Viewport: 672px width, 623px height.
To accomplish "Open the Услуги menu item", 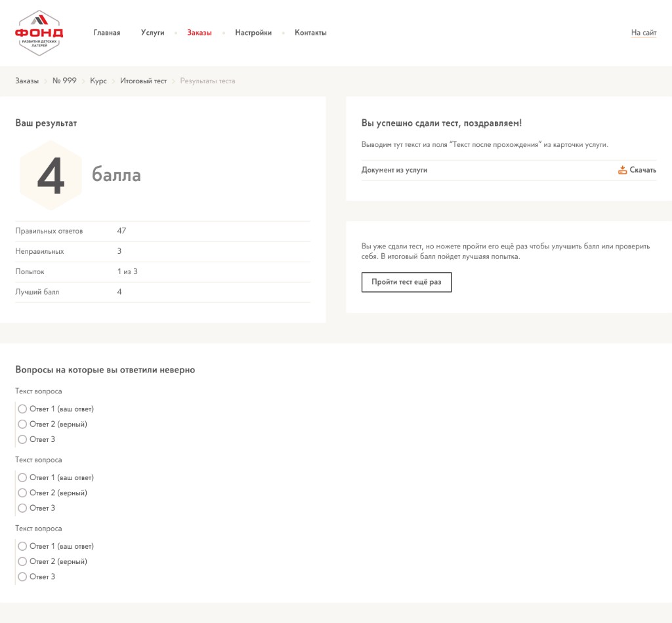I will pyautogui.click(x=152, y=33).
